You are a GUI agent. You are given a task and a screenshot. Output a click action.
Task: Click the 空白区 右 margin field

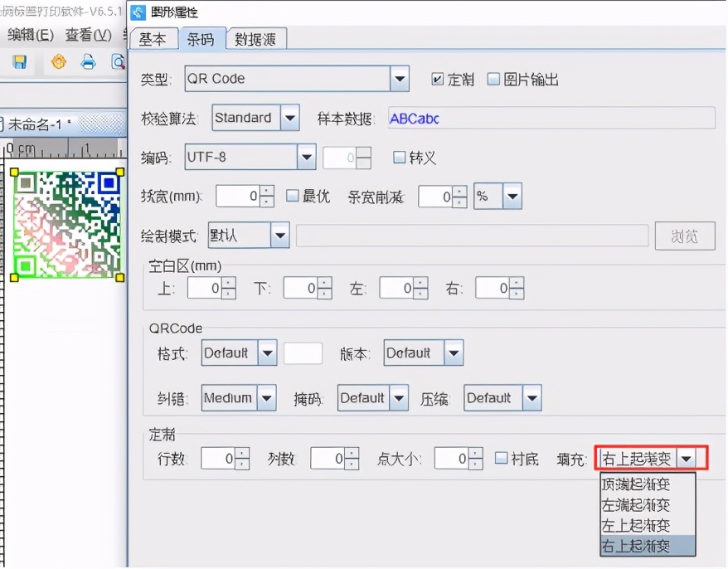tap(493, 289)
